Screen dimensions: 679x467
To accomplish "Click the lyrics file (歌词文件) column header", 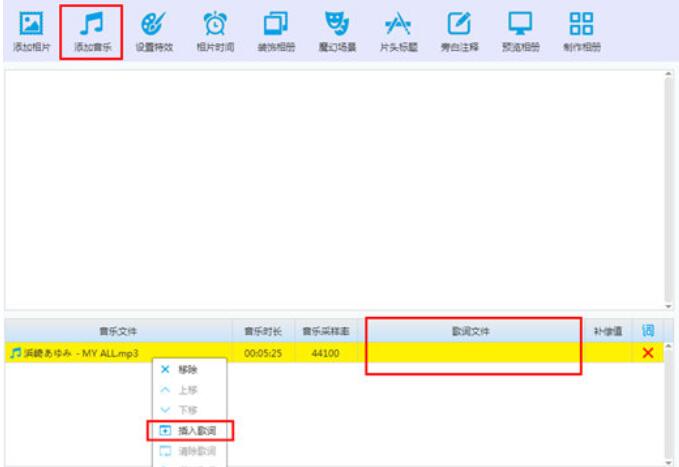I will (472, 330).
